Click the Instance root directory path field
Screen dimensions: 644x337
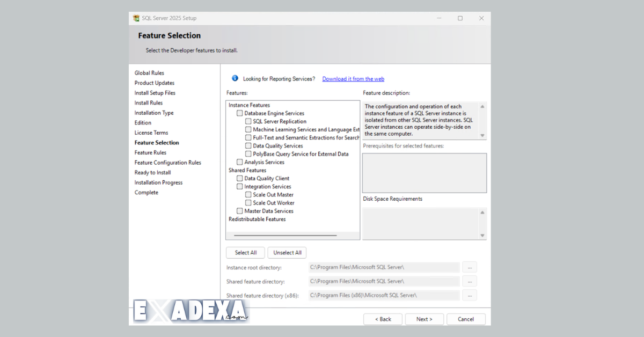pos(384,267)
